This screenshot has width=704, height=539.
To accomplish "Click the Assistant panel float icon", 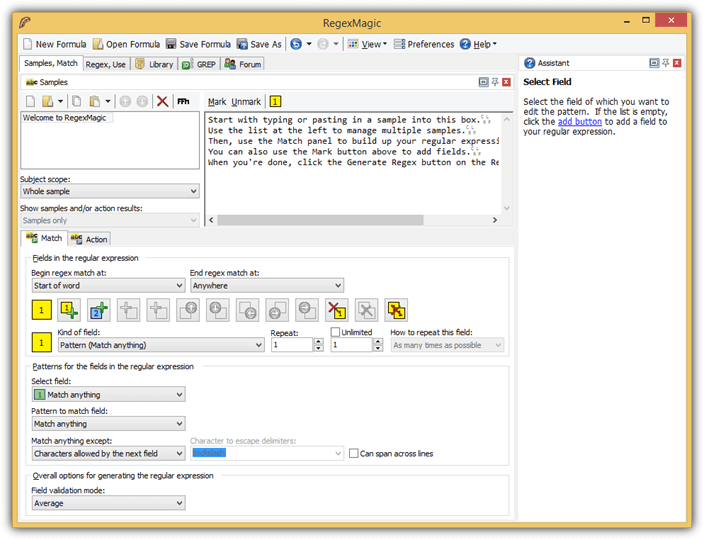I will [x=654, y=63].
